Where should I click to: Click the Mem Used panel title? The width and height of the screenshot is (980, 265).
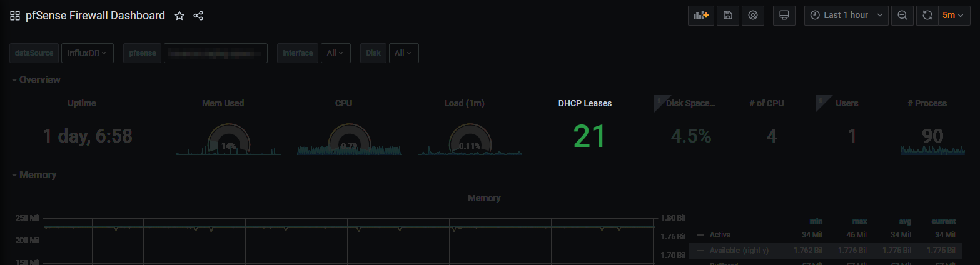(223, 103)
